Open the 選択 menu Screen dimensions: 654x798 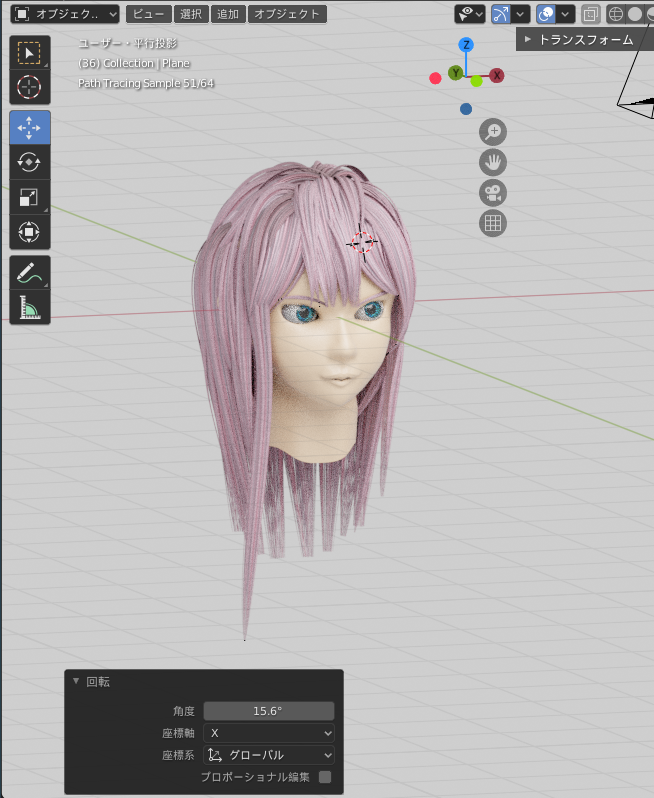(191, 14)
